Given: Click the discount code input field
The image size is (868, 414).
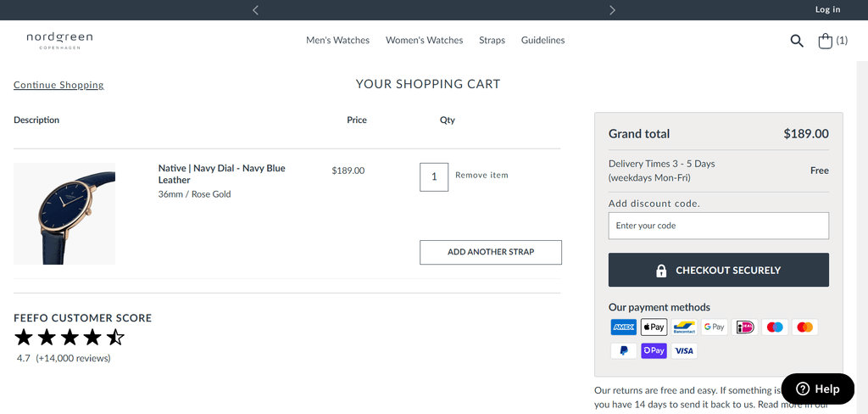Looking at the screenshot, I should point(719,226).
